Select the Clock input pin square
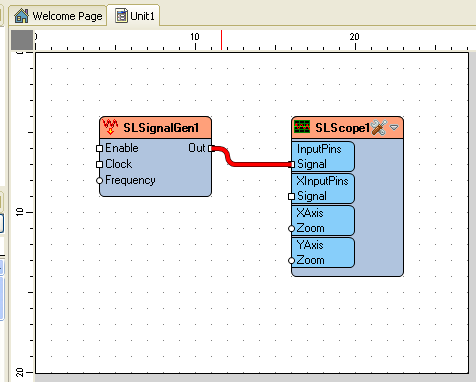 [x=99, y=164]
